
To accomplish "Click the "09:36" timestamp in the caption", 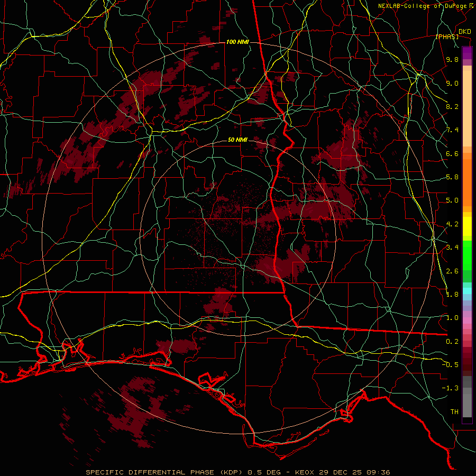I will click(x=378, y=472).
